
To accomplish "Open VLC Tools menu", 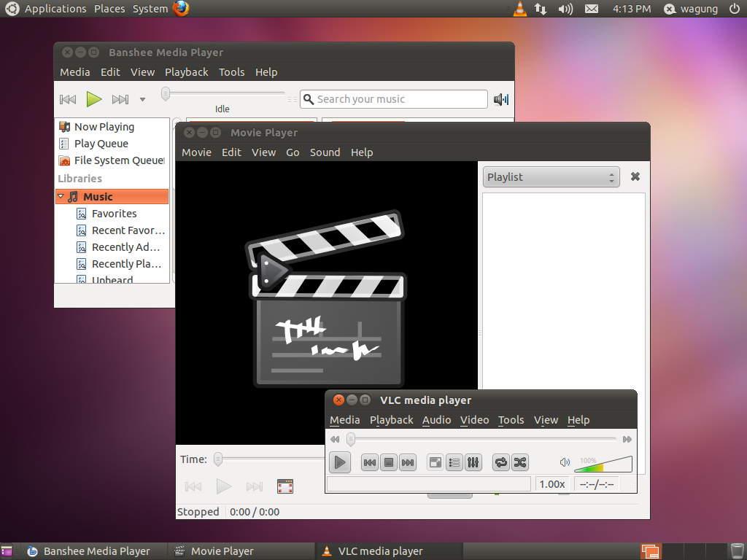I will [511, 420].
